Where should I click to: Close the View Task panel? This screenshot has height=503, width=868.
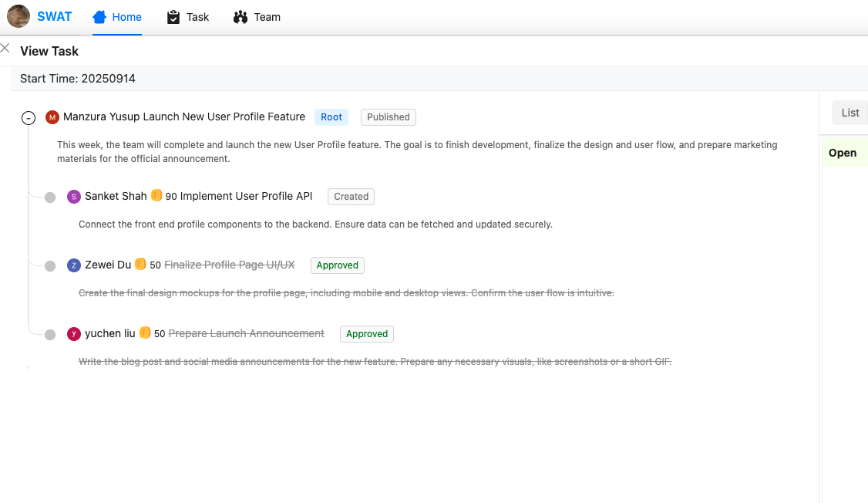click(x=5, y=49)
